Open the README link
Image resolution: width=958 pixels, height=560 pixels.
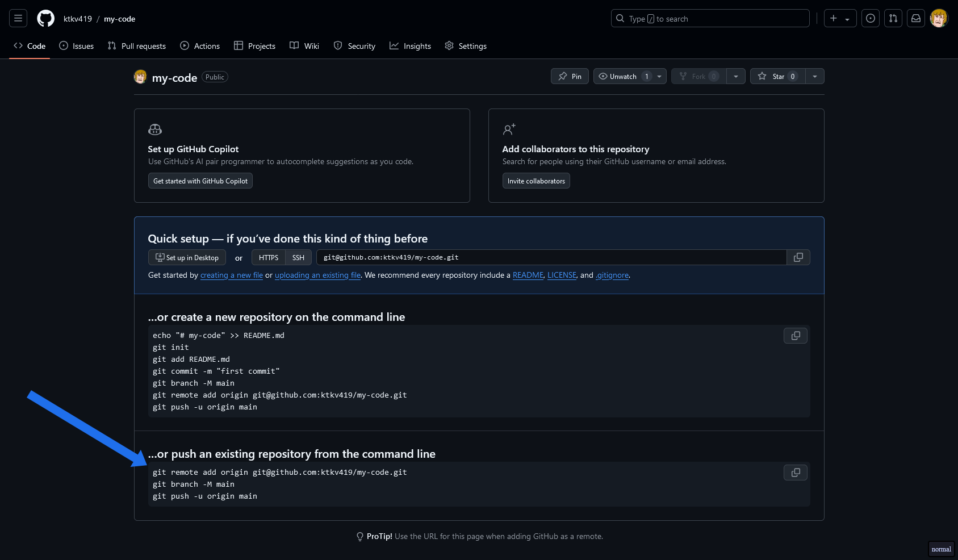528,275
